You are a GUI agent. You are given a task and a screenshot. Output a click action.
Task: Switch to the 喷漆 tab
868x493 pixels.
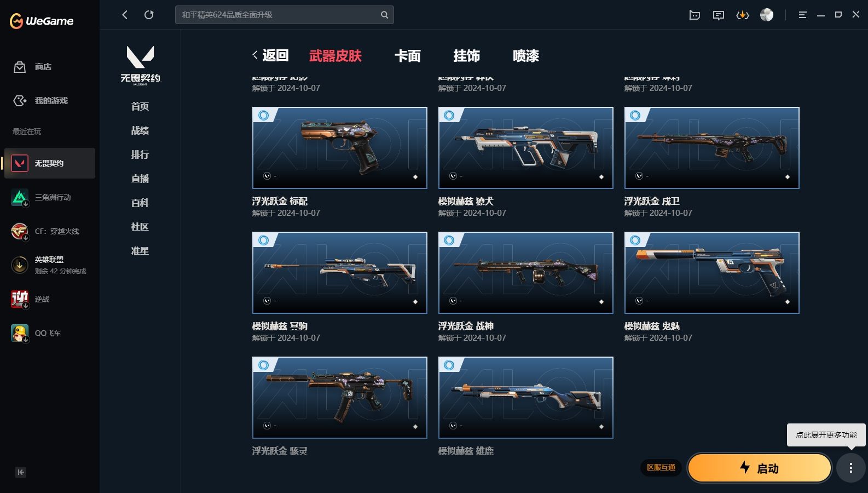click(x=526, y=56)
